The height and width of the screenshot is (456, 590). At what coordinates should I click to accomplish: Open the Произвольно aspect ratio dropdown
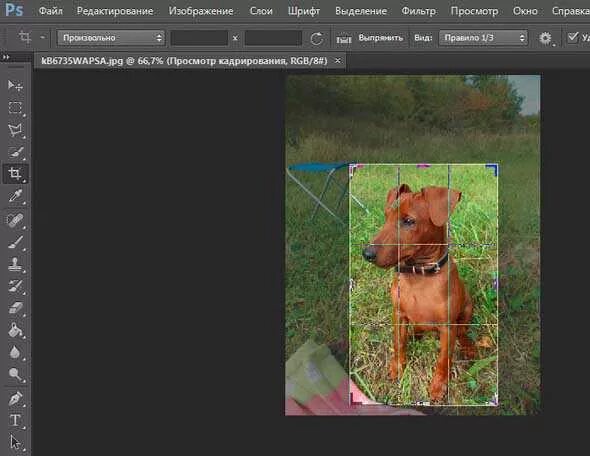tap(111, 38)
